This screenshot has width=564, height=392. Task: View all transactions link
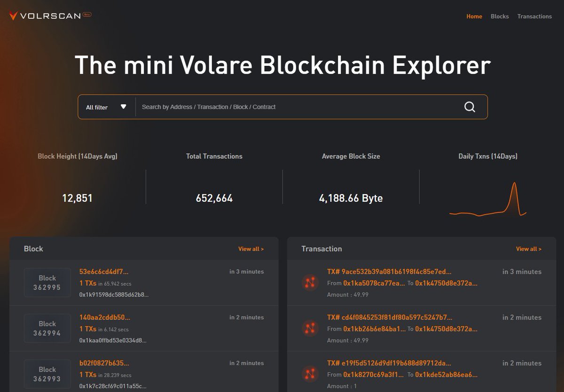coord(529,249)
